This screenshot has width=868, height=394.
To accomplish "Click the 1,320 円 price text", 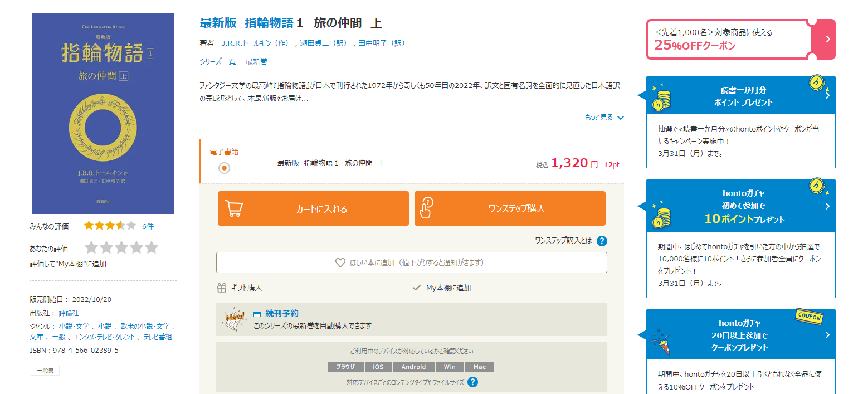I will pos(574,163).
